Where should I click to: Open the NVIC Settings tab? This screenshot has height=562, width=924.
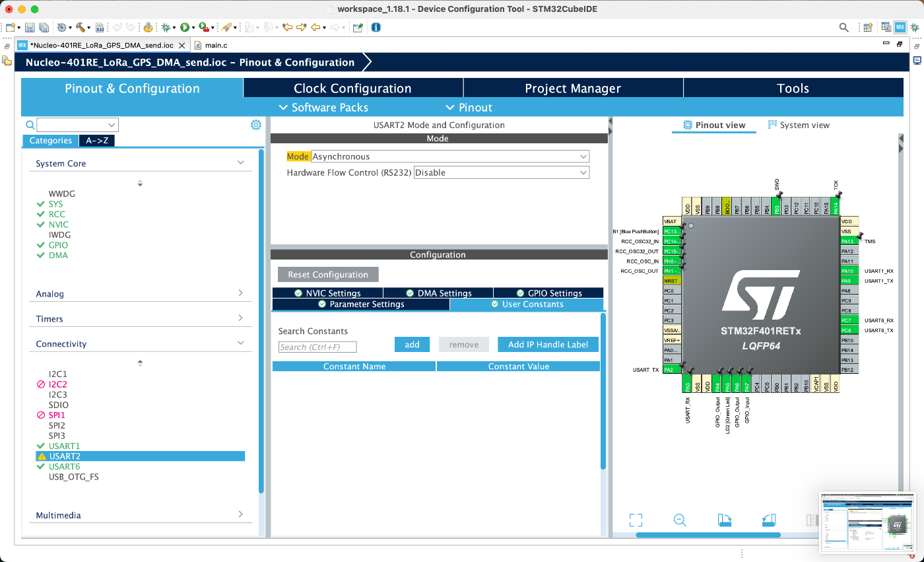327,293
